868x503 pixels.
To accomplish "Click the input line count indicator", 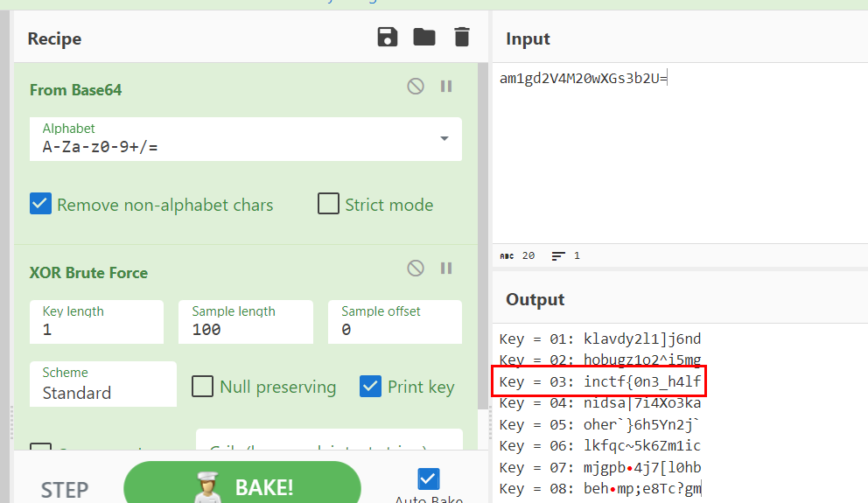I will (x=566, y=255).
